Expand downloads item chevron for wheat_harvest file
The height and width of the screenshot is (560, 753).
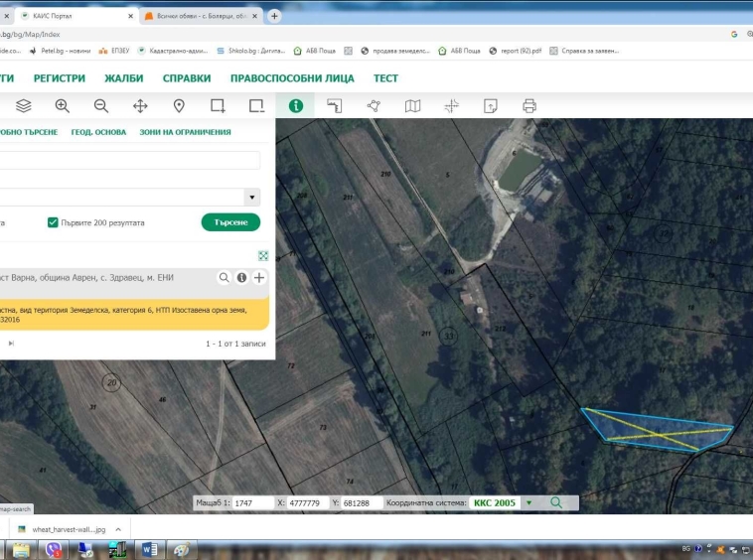(118, 529)
